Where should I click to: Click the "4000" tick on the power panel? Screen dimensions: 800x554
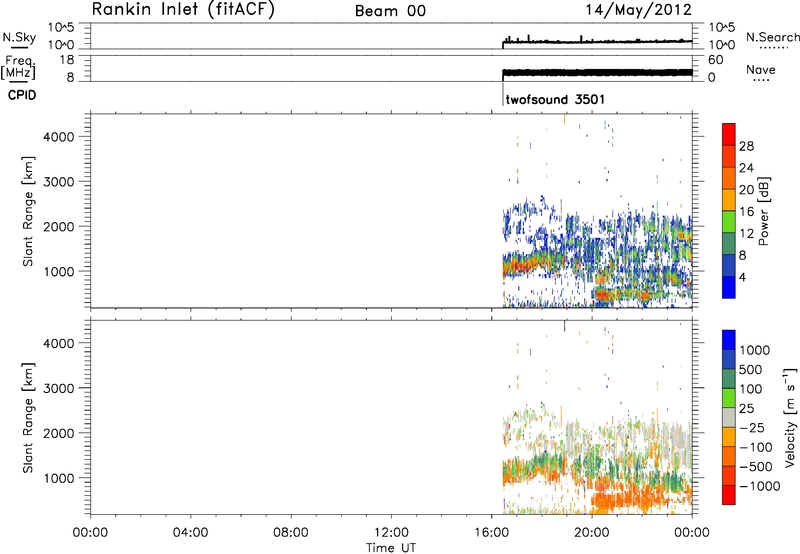click(58, 137)
